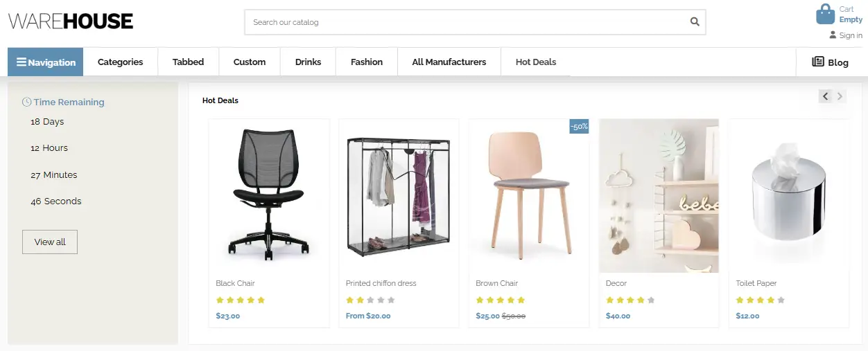
Task: Go to the Drinks menu
Action: point(308,62)
